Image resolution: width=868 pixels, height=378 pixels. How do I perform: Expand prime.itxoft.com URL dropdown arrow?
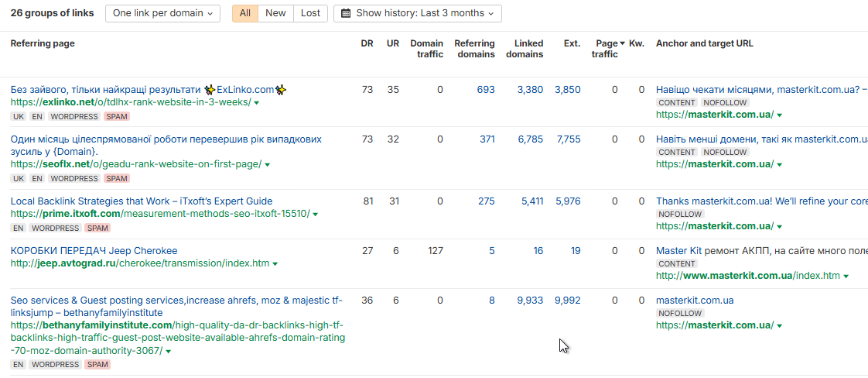coord(316,214)
